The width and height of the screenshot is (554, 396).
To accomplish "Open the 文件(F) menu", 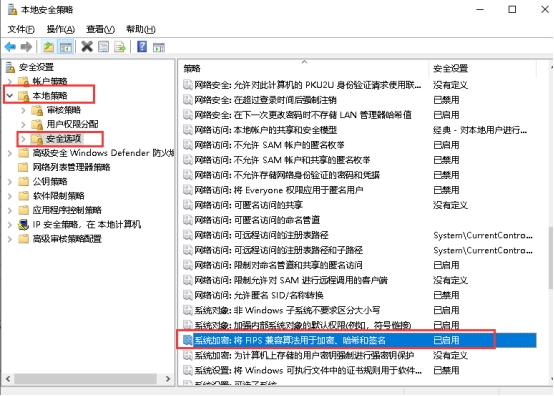I will coord(21,29).
